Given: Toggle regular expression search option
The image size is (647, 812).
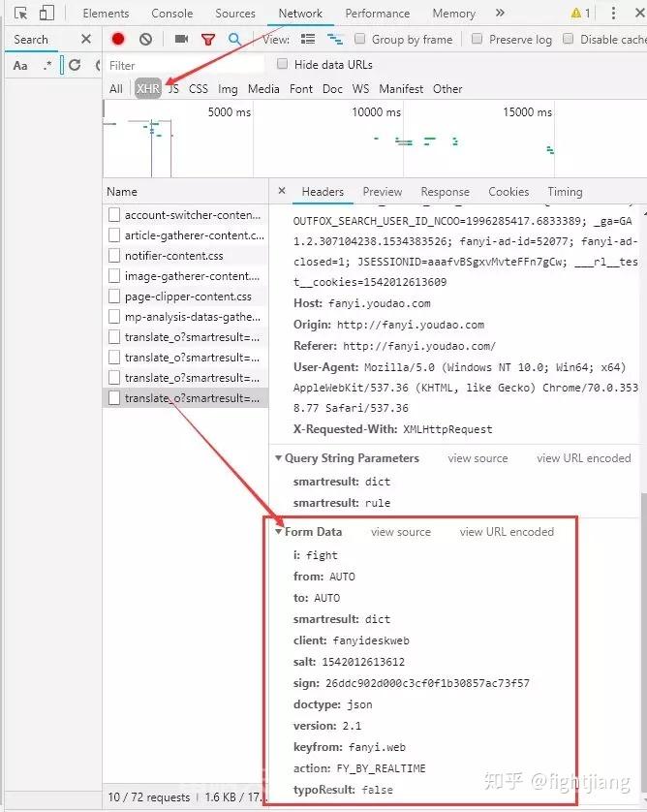Looking at the screenshot, I should 47,66.
